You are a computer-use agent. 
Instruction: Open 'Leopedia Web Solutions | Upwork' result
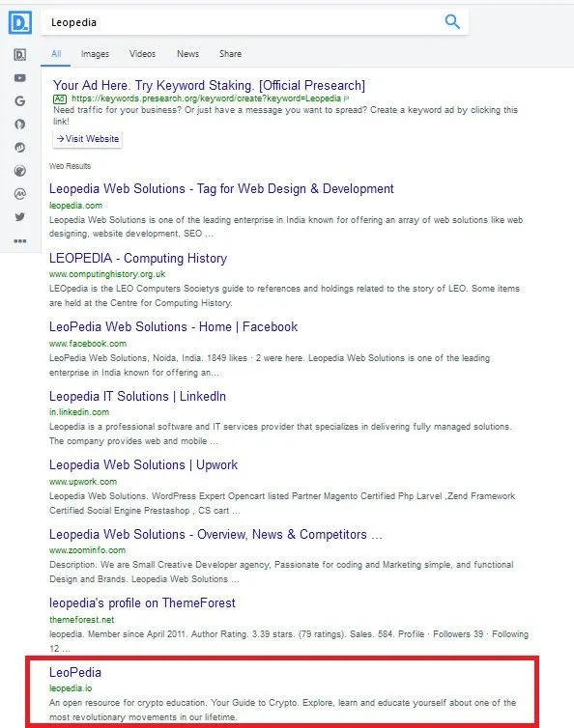click(144, 465)
